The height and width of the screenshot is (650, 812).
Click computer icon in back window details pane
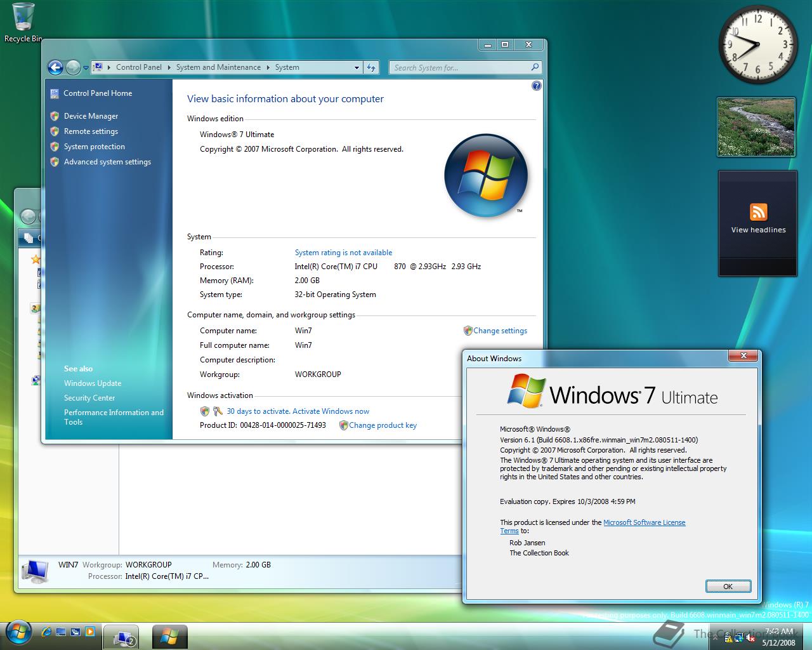click(35, 571)
